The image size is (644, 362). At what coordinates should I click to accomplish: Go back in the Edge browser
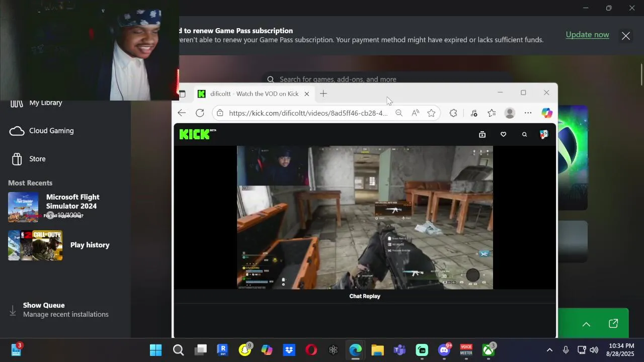pyautogui.click(x=182, y=113)
